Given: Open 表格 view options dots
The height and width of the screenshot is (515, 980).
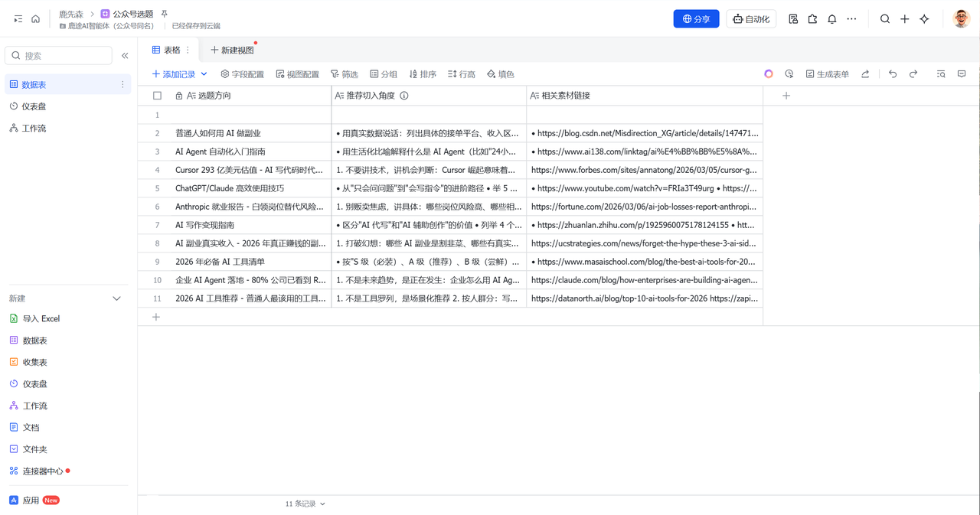Looking at the screenshot, I should (x=188, y=51).
